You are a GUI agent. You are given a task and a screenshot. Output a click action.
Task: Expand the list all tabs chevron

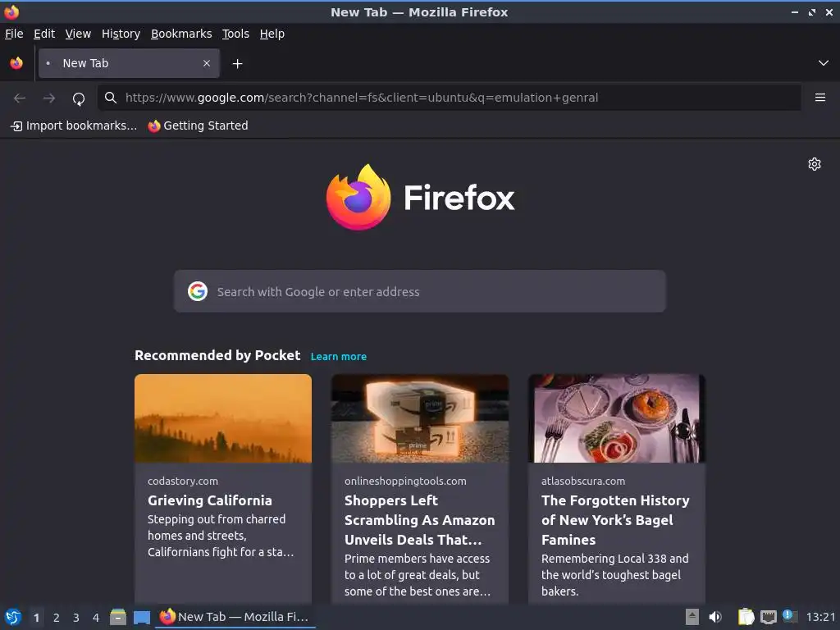[x=824, y=63]
